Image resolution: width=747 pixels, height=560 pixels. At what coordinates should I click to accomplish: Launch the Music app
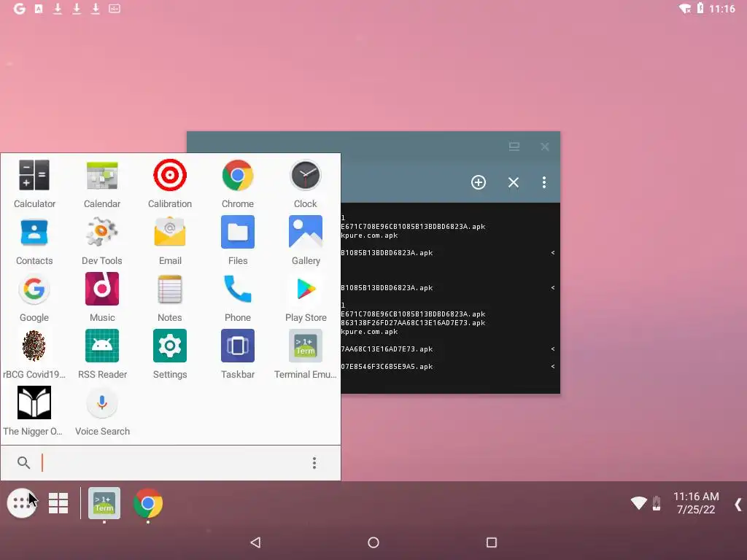102,297
